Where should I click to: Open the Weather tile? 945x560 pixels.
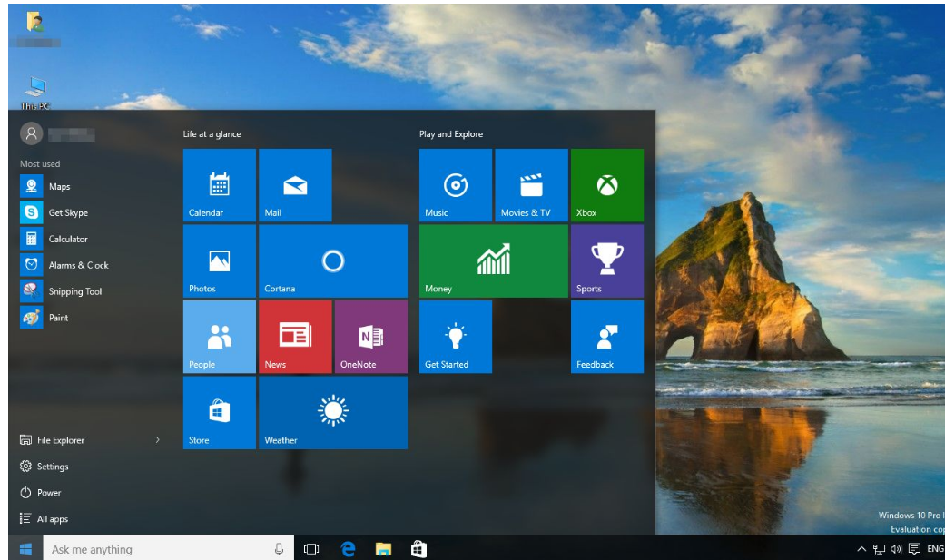333,413
